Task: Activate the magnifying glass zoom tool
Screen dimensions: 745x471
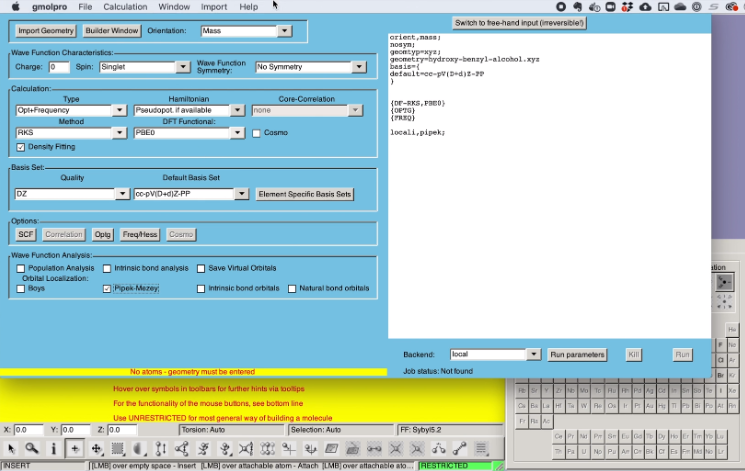Action: pos(32,449)
